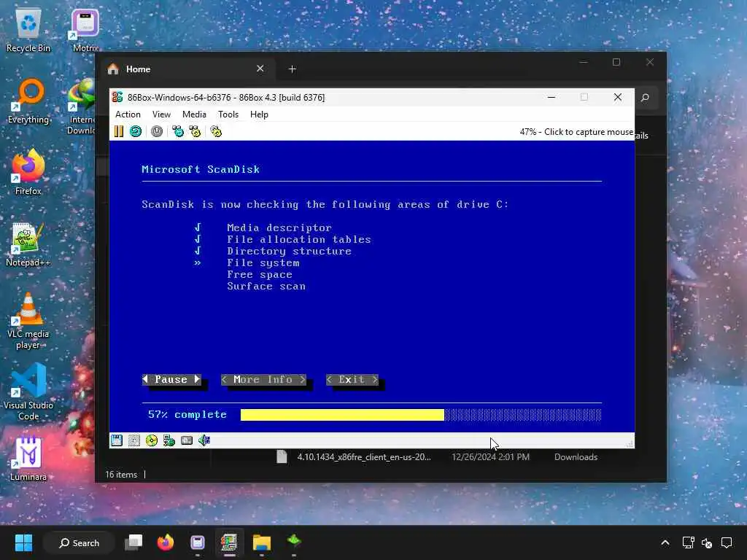Click the ScanDisk Pause button
The width and height of the screenshot is (747, 560).
pos(171,379)
